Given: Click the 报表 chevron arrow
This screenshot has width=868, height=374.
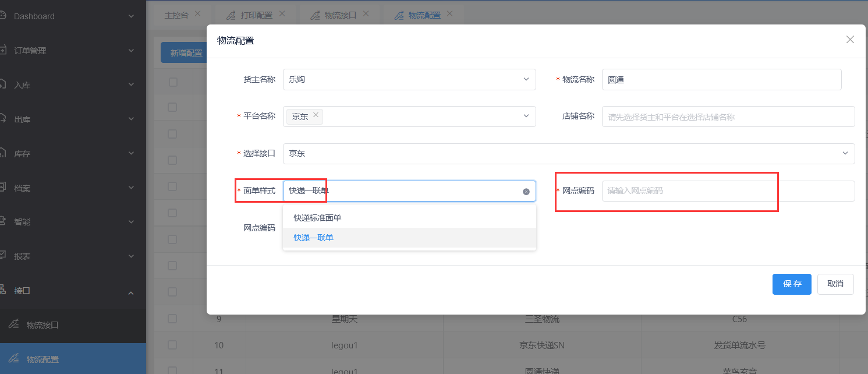Looking at the screenshot, I should point(131,256).
